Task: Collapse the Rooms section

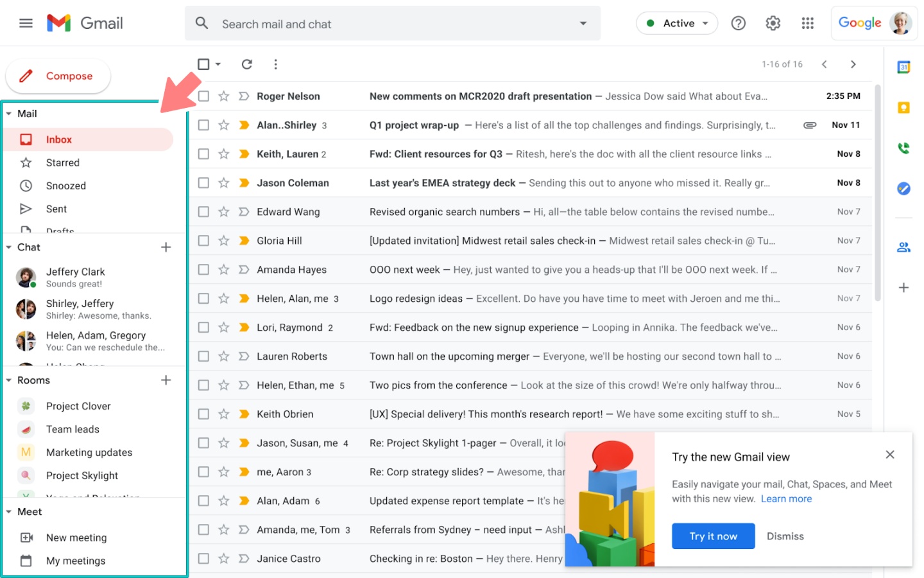Action: coord(9,380)
